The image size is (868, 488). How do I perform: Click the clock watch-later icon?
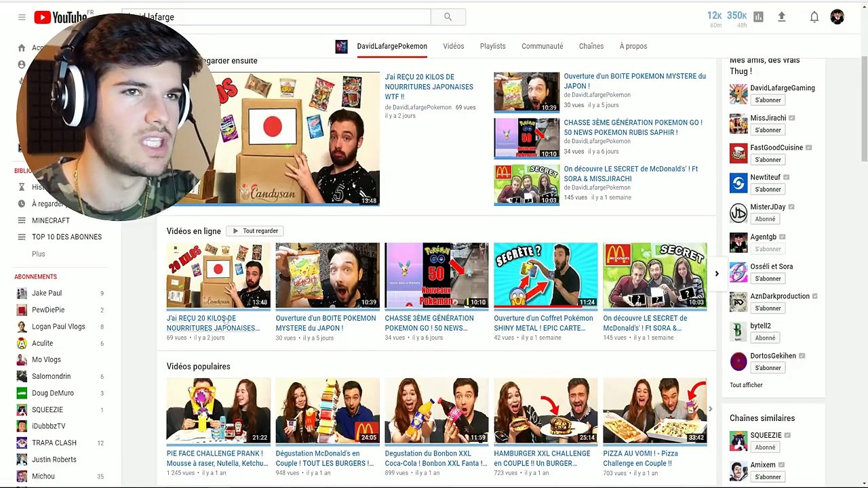pos(22,203)
